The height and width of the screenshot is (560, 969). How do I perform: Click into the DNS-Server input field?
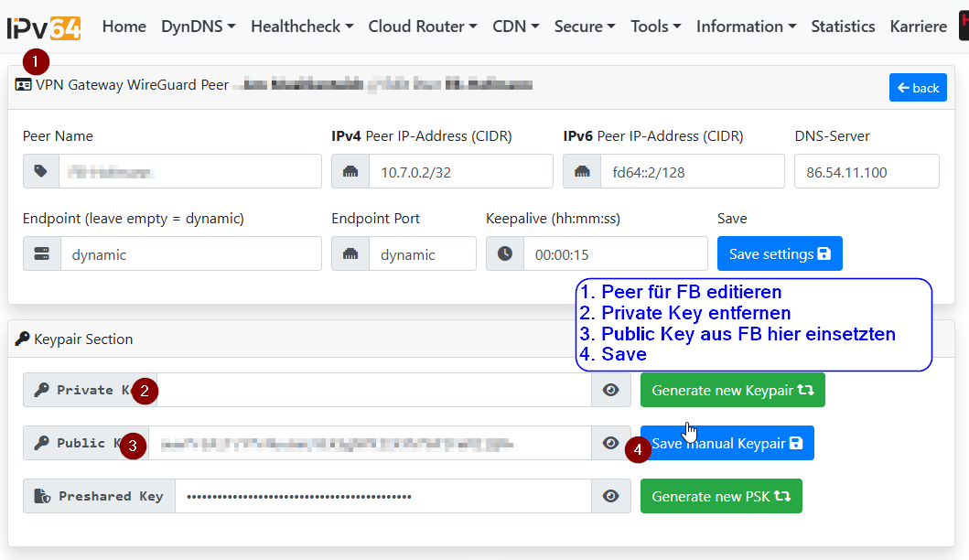point(867,171)
